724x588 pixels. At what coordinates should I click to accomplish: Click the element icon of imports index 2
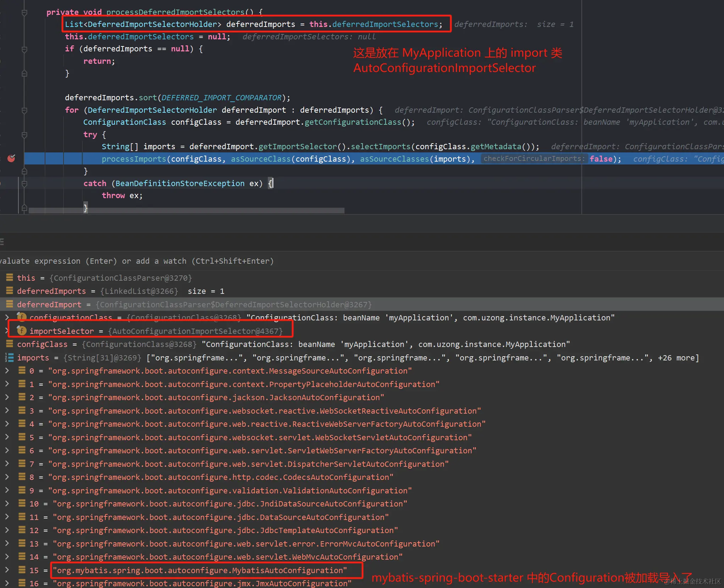click(22, 397)
